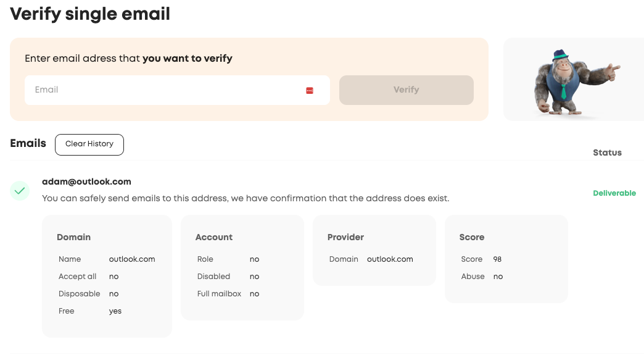
Task: Click the Account card heading
Action: pyautogui.click(x=213, y=237)
